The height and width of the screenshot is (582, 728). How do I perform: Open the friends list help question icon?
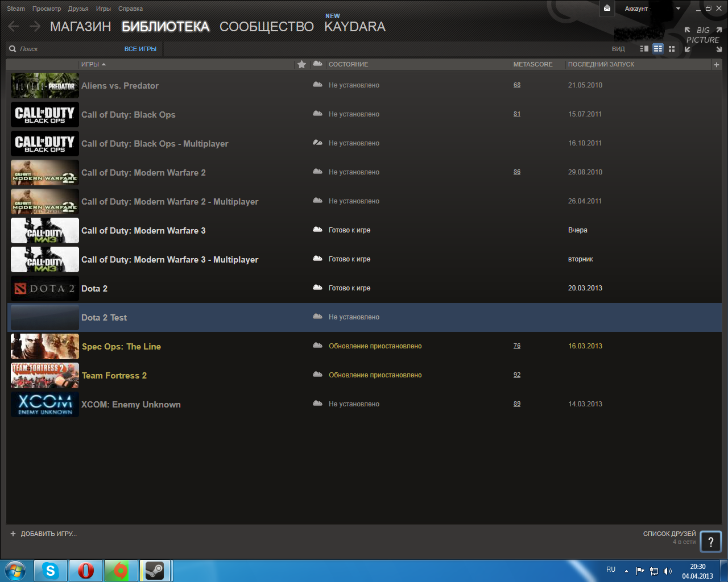point(710,542)
